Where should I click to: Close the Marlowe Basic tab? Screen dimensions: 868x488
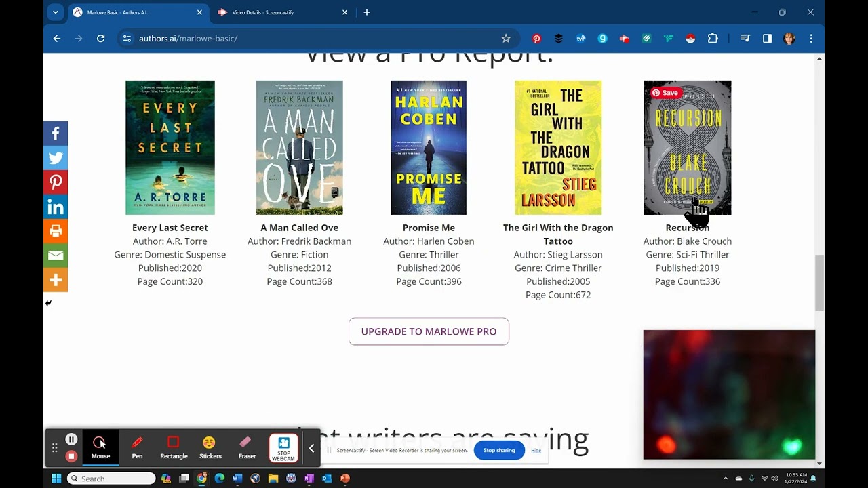[199, 12]
